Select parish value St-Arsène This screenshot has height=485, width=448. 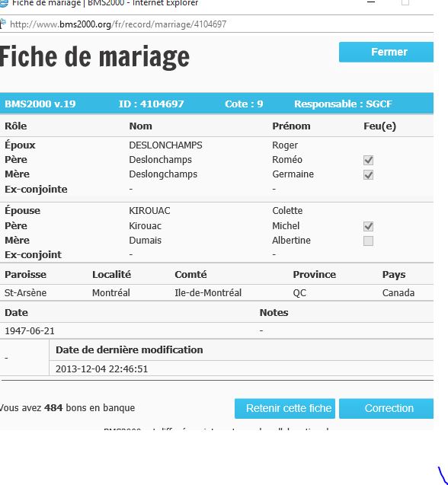click(25, 293)
